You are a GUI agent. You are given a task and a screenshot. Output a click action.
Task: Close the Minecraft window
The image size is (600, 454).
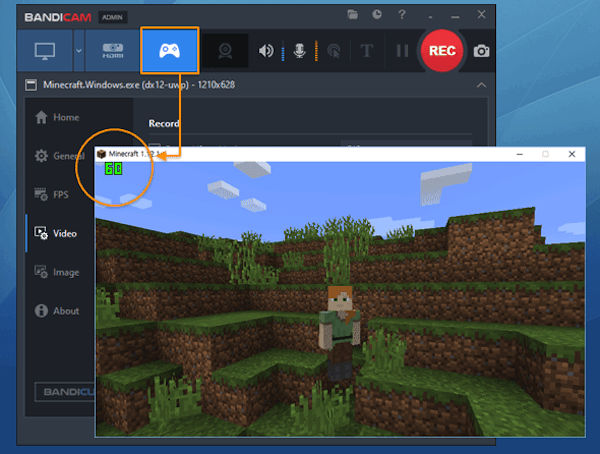coord(572,154)
